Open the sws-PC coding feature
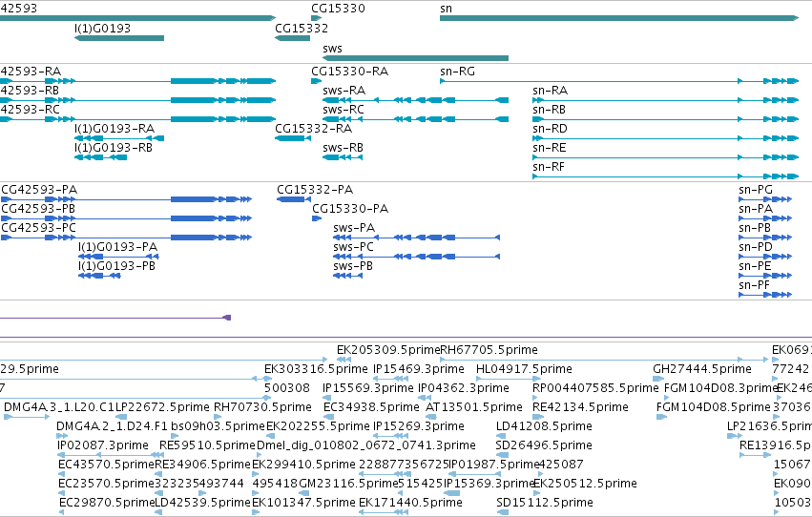Screen dimensions: 812x517 point(416,257)
